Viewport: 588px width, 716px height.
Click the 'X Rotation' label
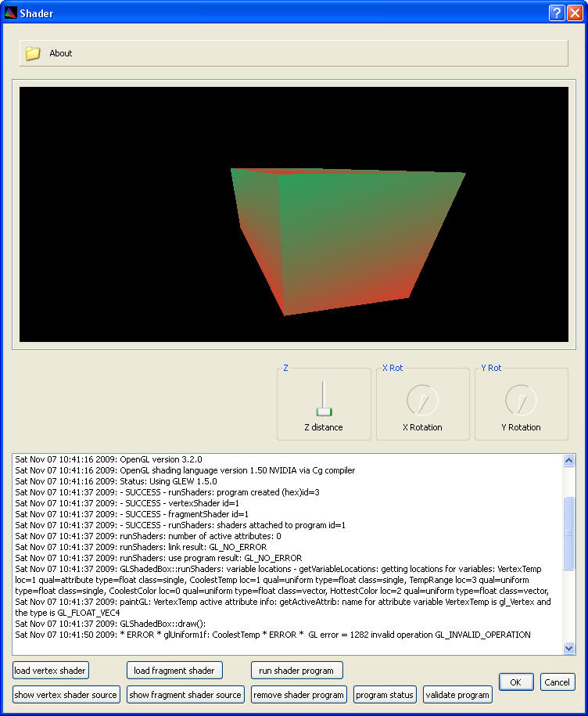point(422,427)
